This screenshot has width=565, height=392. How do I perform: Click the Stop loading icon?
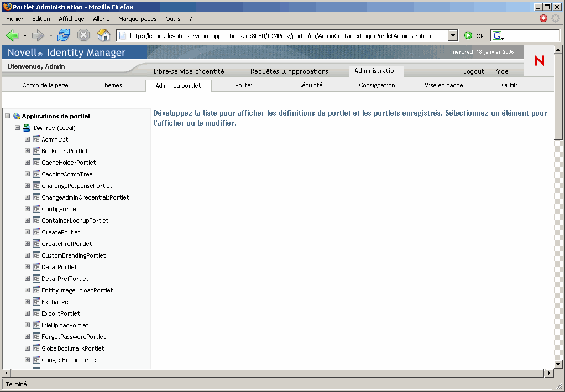click(83, 35)
